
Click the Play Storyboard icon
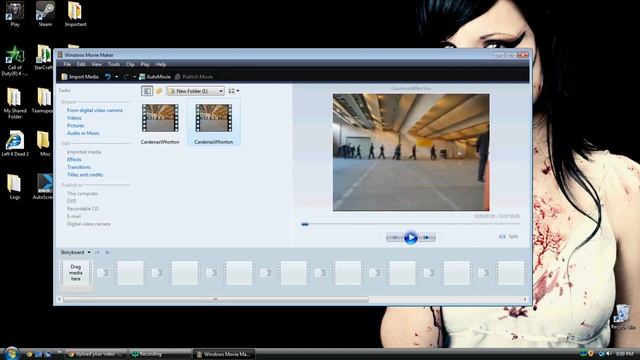click(107, 252)
